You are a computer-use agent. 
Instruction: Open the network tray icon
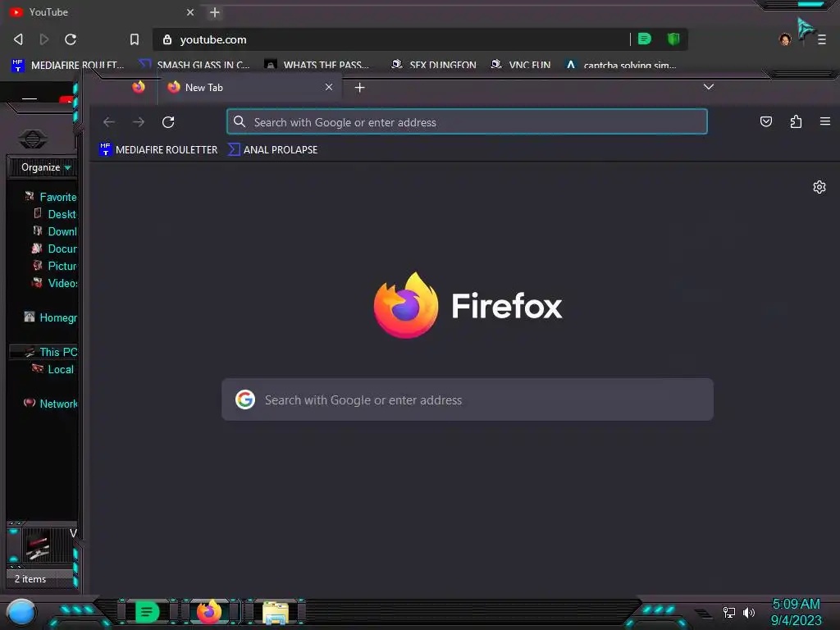click(728, 612)
